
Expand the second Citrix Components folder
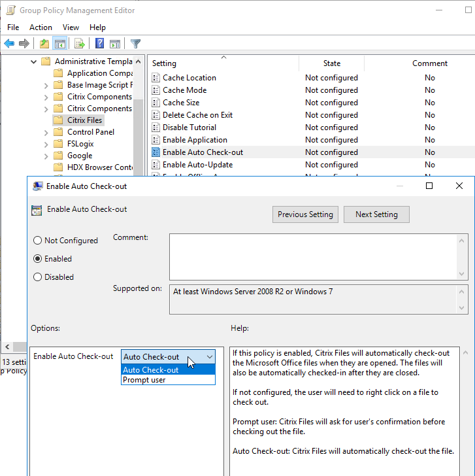coord(46,109)
